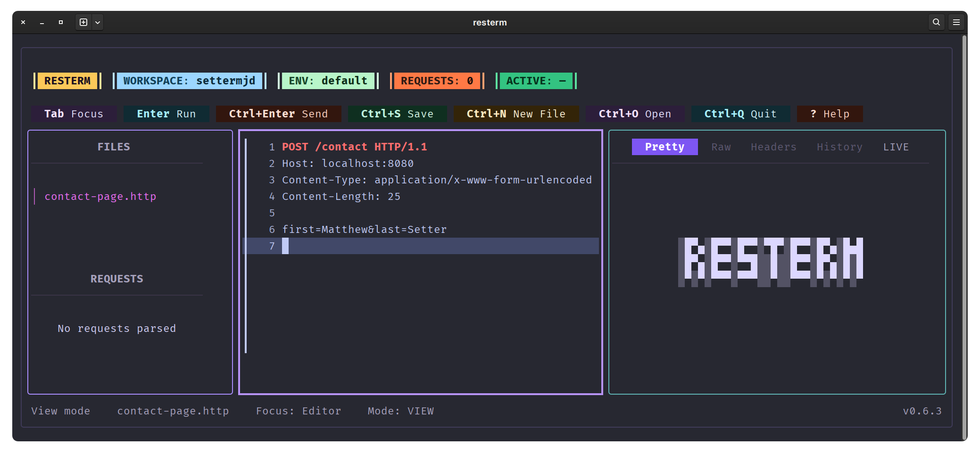
Task: Select the Pretty tab
Action: (664, 147)
